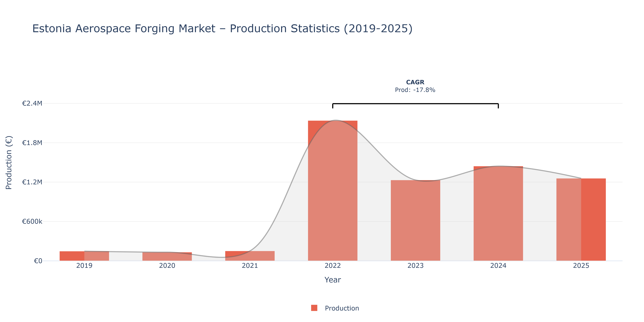Click the Production legend color swatch
Screen dimensions: 644x322
point(314,308)
